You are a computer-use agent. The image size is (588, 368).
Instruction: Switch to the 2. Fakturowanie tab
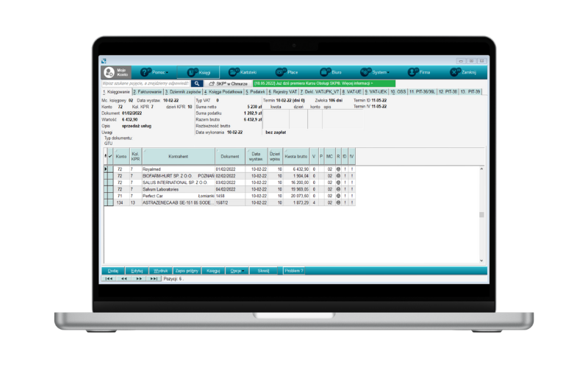[148, 91]
